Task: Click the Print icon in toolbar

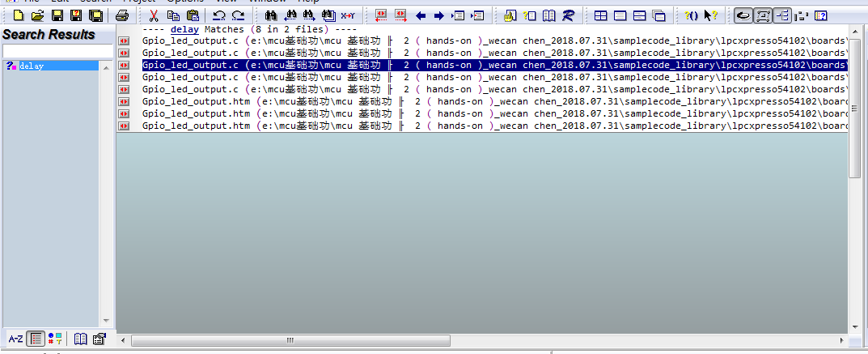Action: click(x=121, y=15)
